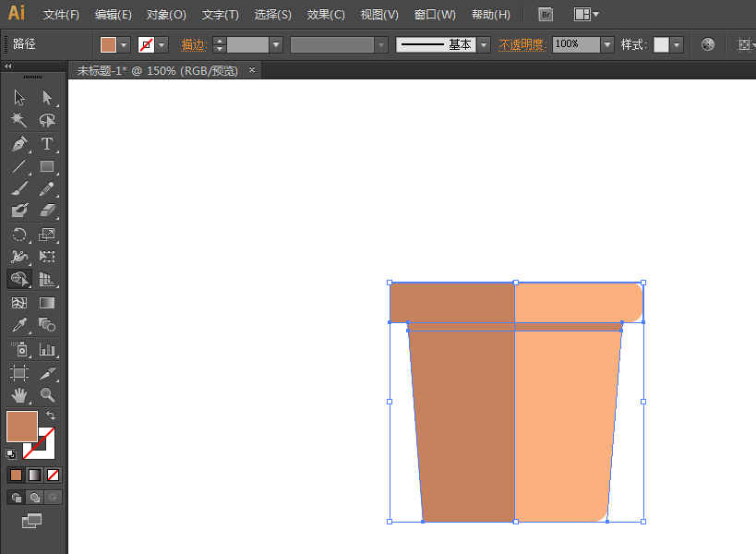Select the Rectangle tool

[47, 166]
